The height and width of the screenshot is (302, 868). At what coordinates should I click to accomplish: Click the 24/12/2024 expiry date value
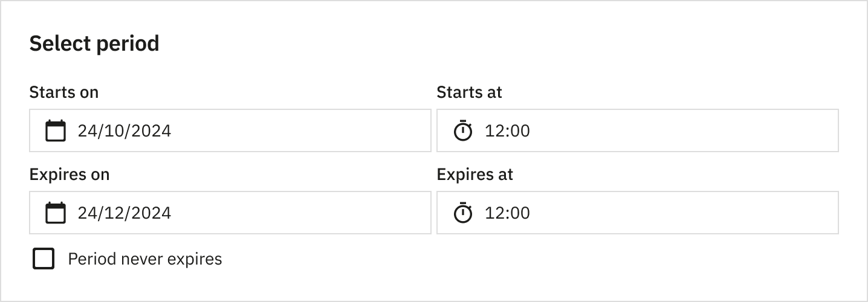coord(124,213)
